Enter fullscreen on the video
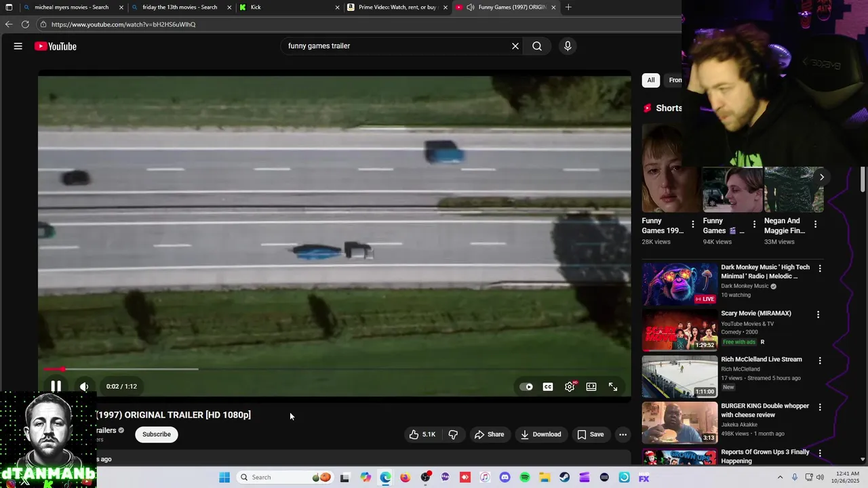 tap(613, 386)
